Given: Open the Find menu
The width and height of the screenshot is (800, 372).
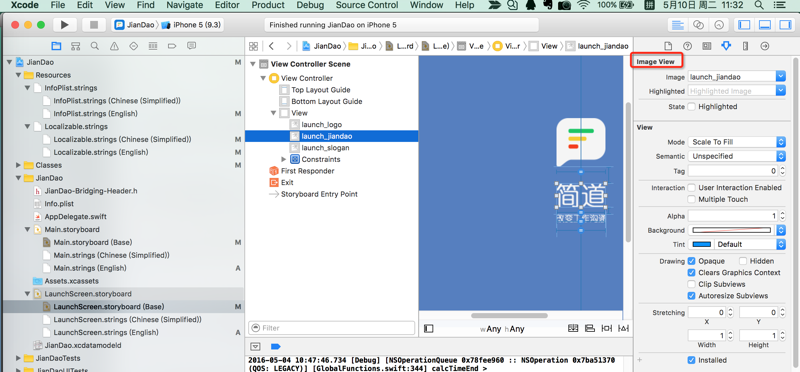Looking at the screenshot, I should click(146, 5).
